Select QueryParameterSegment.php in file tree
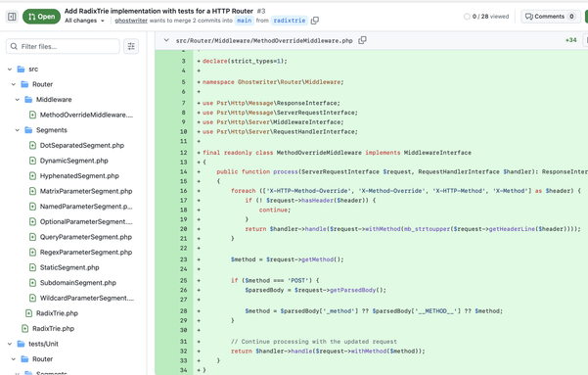 (x=85, y=237)
